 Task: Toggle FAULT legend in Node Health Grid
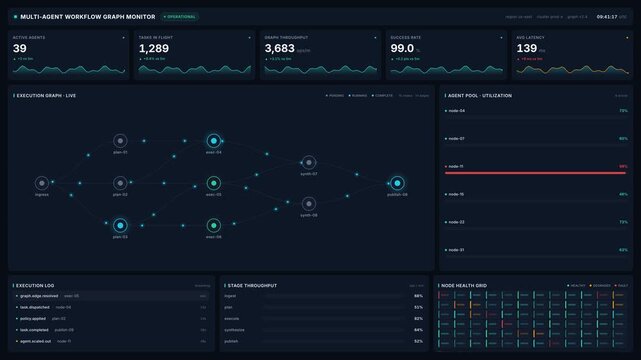pos(621,286)
